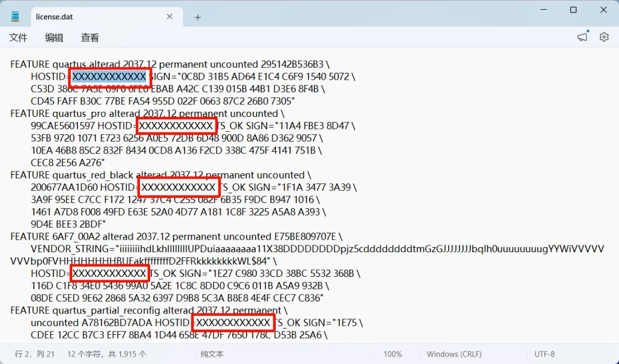Click "quartus_partial_reconfig" feature name
The height and width of the screenshot is (364, 619).
106,310
